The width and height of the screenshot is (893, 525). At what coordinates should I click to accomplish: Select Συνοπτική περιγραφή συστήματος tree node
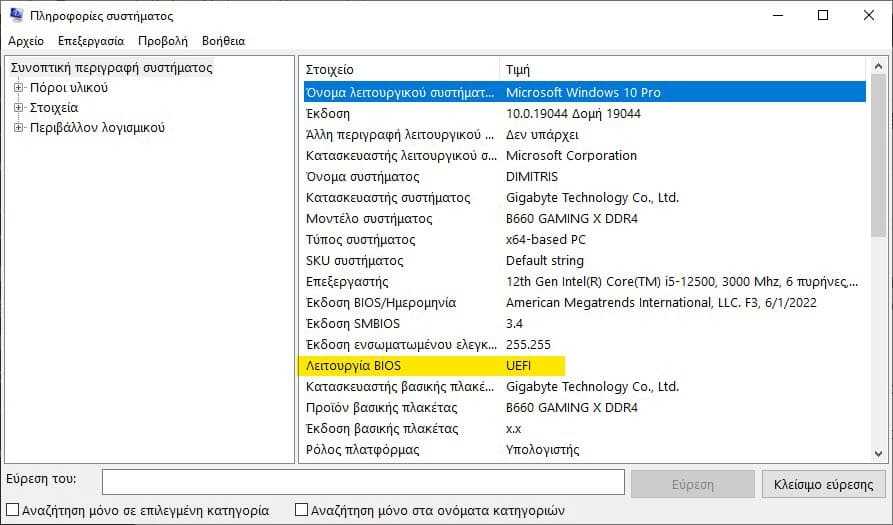click(112, 68)
